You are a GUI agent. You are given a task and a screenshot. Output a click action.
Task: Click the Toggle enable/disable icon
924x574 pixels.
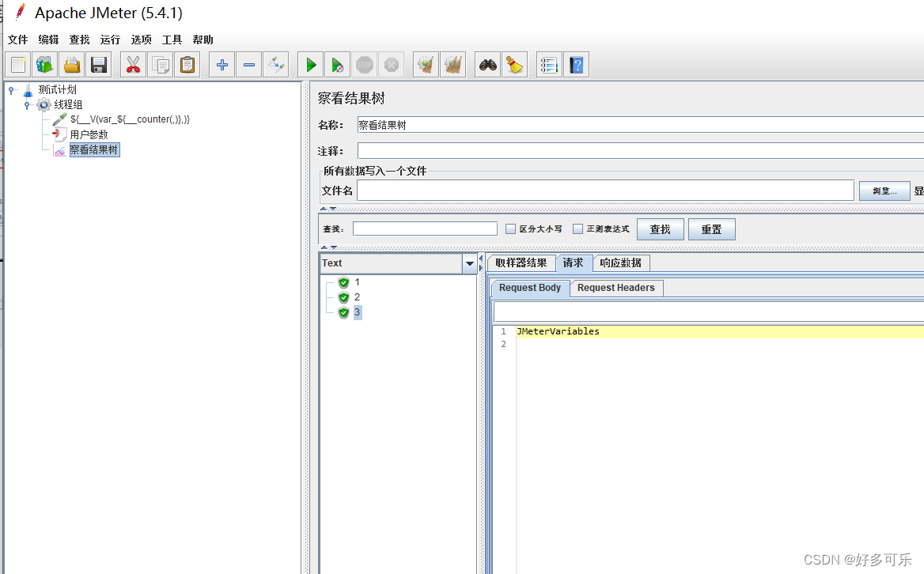(x=276, y=65)
